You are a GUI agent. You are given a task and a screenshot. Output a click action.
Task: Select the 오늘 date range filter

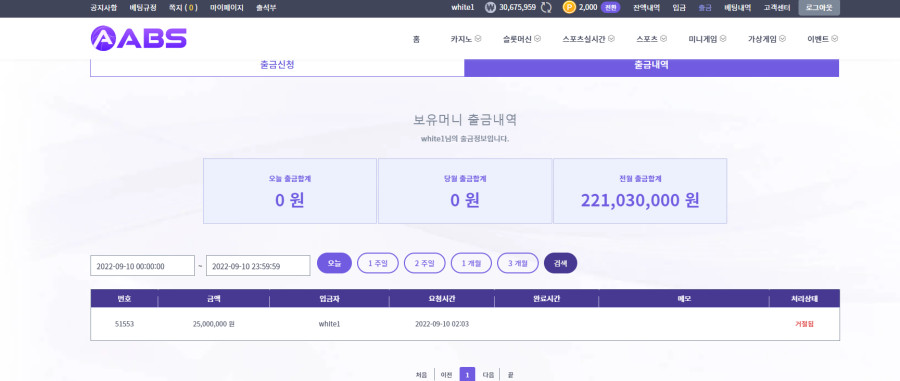(334, 263)
